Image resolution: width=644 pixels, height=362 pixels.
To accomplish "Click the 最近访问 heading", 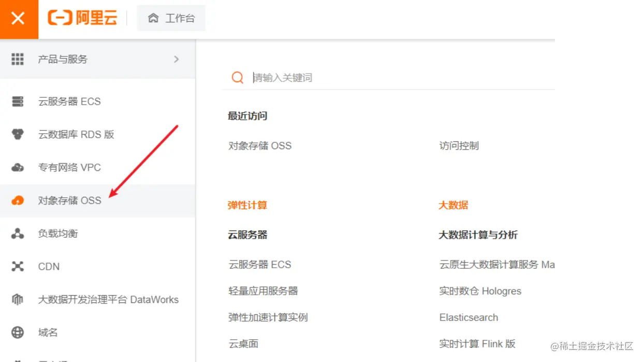I will (x=247, y=116).
